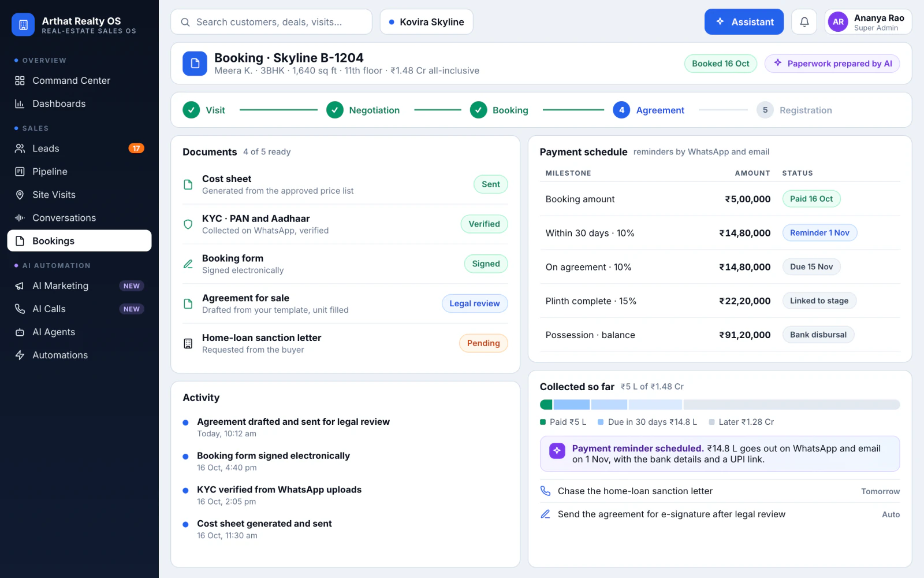Viewport: 924px width, 578px height.
Task: Click the Cost sheet document icon
Action: 188,184
